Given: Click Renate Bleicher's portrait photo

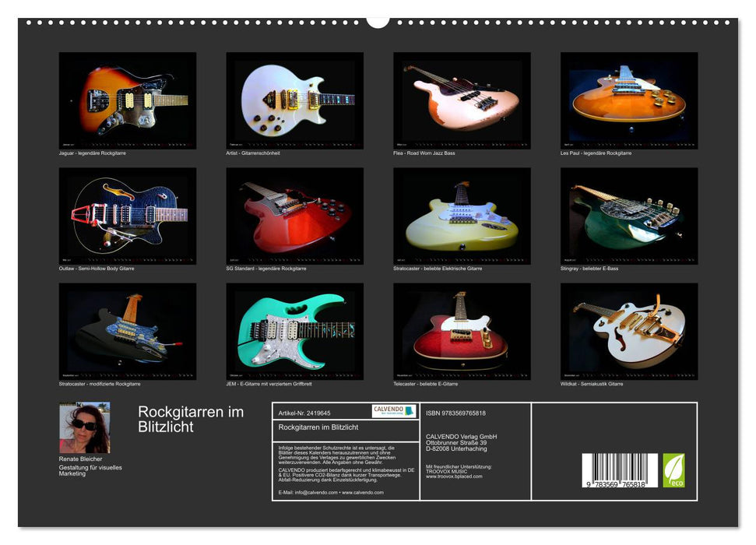Looking at the screenshot, I should coord(84,427).
